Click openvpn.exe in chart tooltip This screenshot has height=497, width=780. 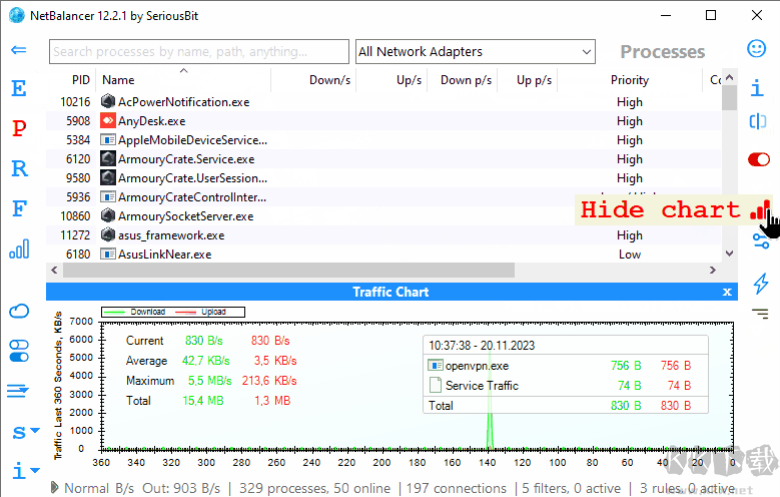(x=477, y=366)
